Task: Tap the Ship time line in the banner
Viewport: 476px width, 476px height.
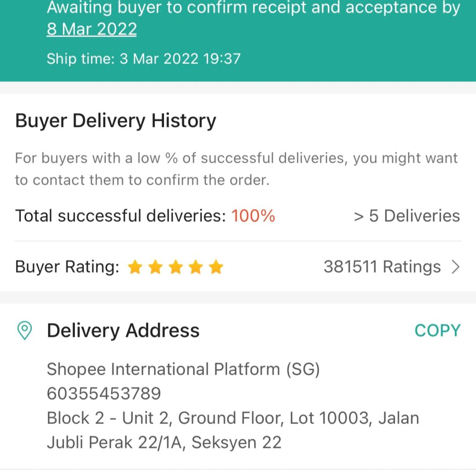Action: (x=144, y=59)
